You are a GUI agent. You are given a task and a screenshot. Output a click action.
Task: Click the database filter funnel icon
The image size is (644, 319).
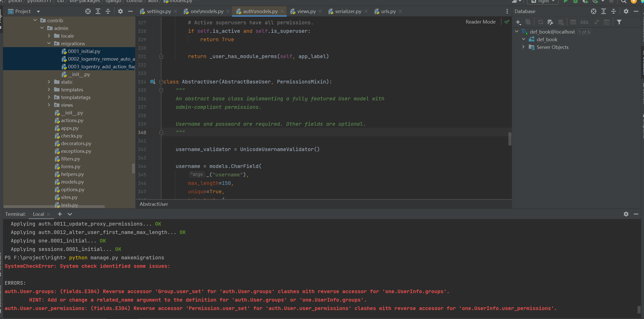click(619, 22)
